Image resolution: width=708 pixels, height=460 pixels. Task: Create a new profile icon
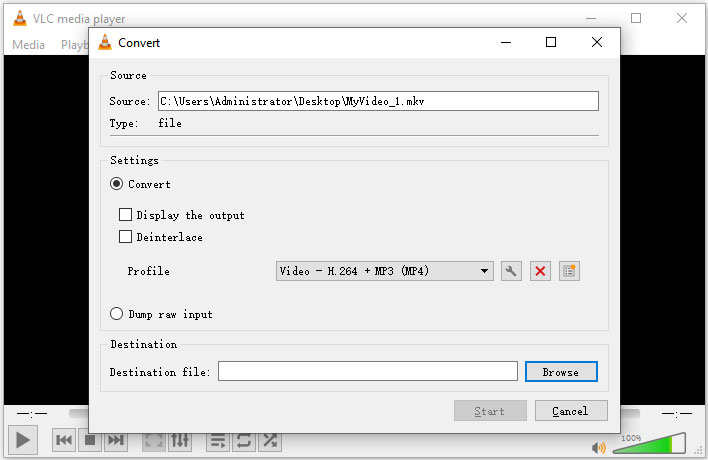(x=569, y=271)
